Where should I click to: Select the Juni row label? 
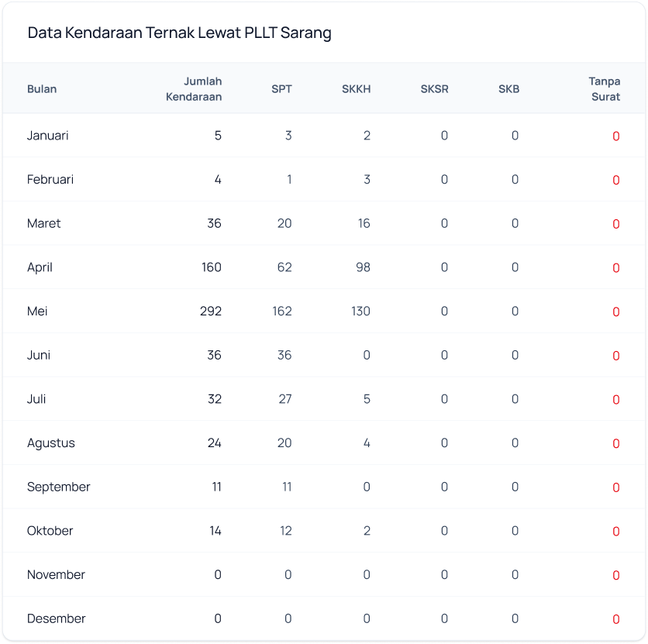click(39, 356)
